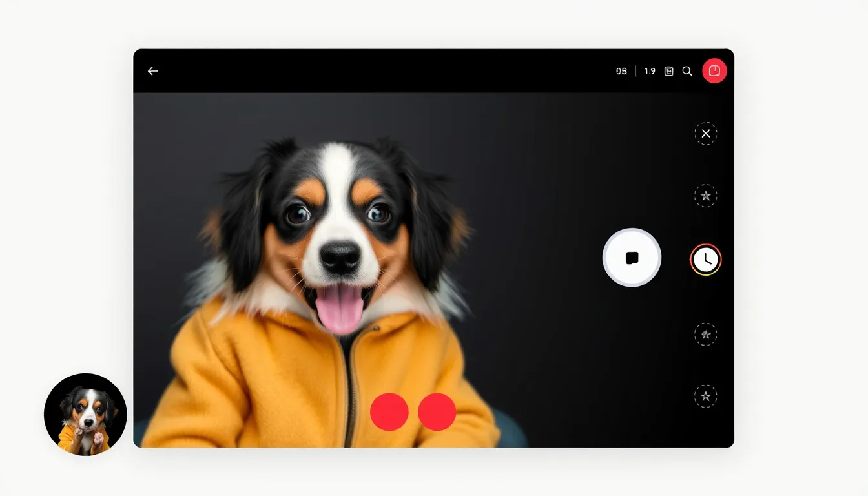Toggle the highlighted clock effect off

coord(706,259)
